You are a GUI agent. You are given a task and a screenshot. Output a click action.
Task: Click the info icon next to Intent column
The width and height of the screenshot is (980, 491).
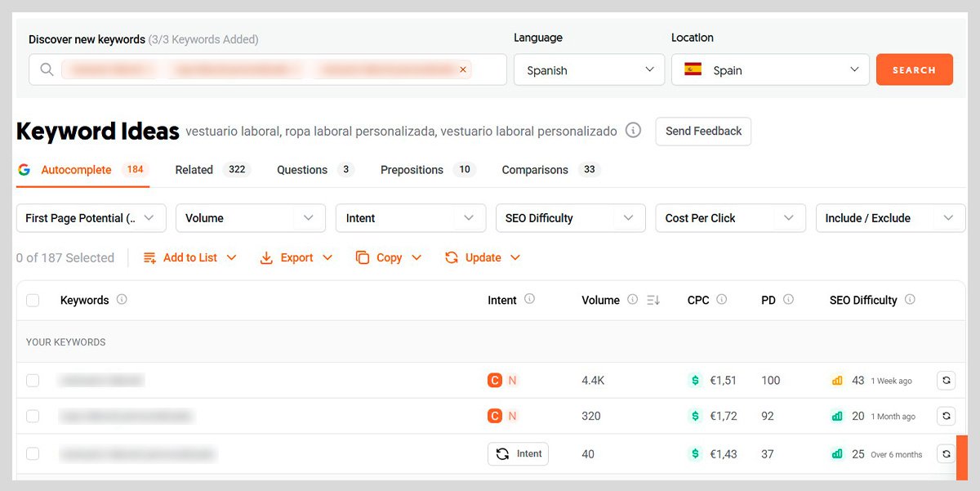529,299
